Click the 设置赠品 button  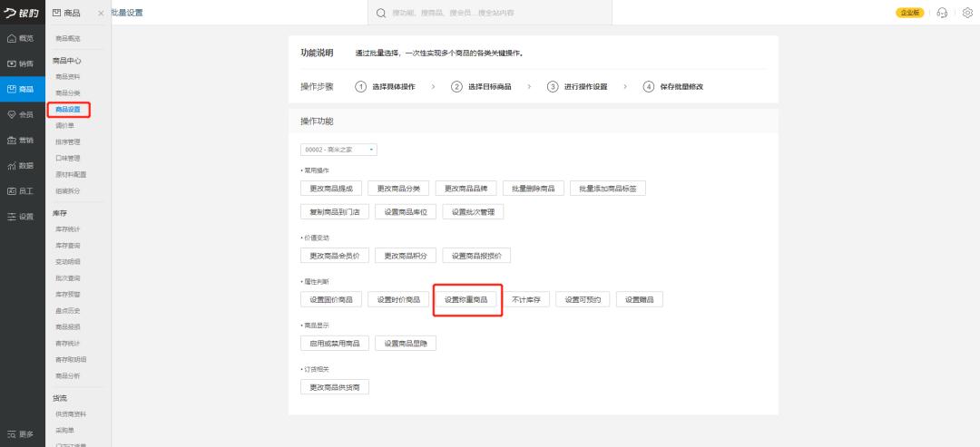tap(640, 300)
